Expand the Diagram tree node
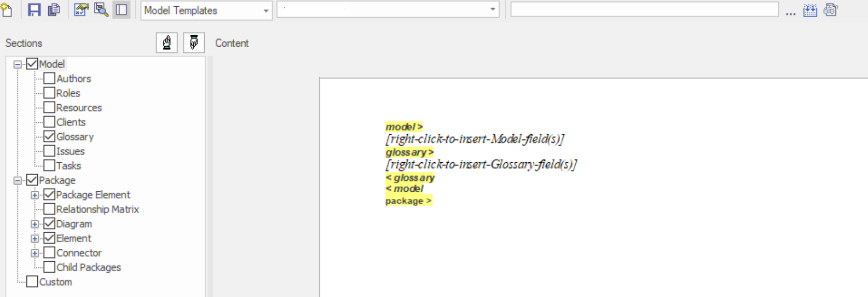 (x=35, y=224)
